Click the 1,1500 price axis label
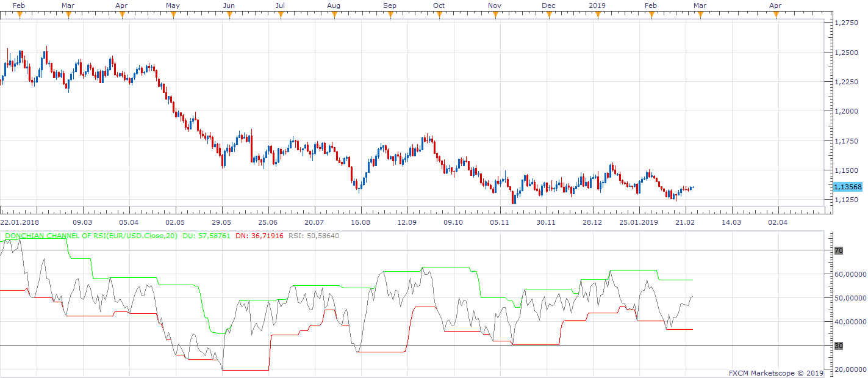 coord(846,170)
